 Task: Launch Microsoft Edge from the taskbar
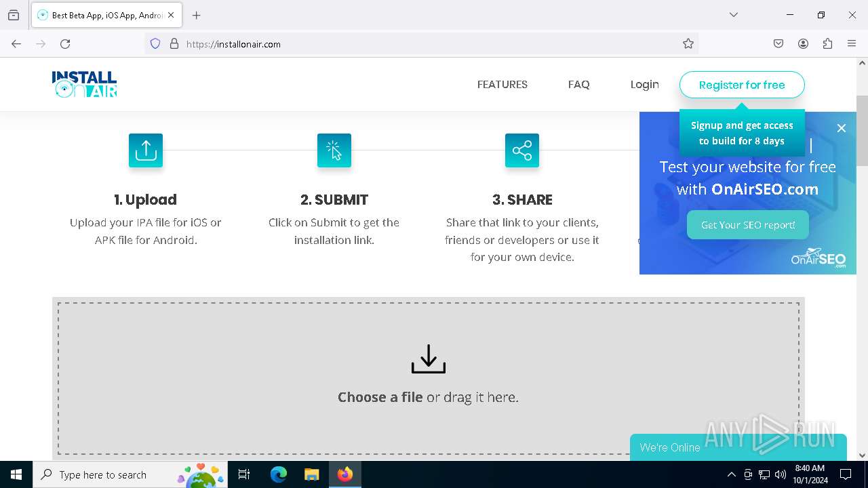(279, 474)
